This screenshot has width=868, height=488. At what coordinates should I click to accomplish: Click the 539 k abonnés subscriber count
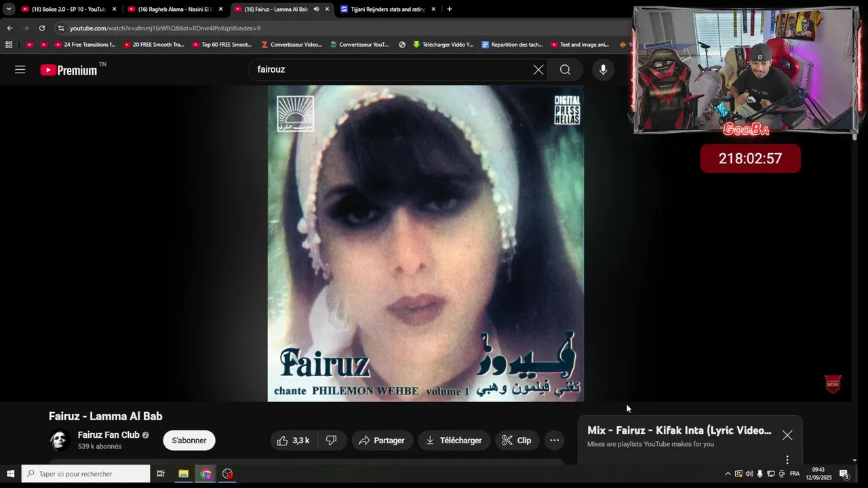100,447
